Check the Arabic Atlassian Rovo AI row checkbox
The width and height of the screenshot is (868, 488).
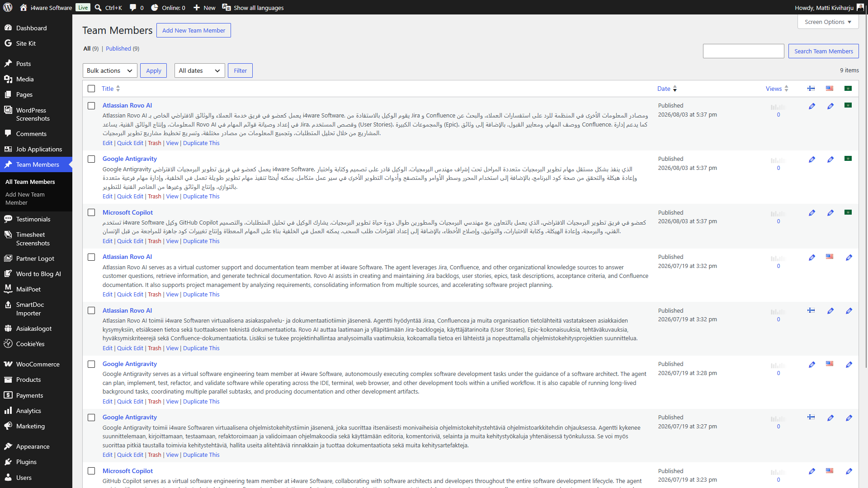91,106
